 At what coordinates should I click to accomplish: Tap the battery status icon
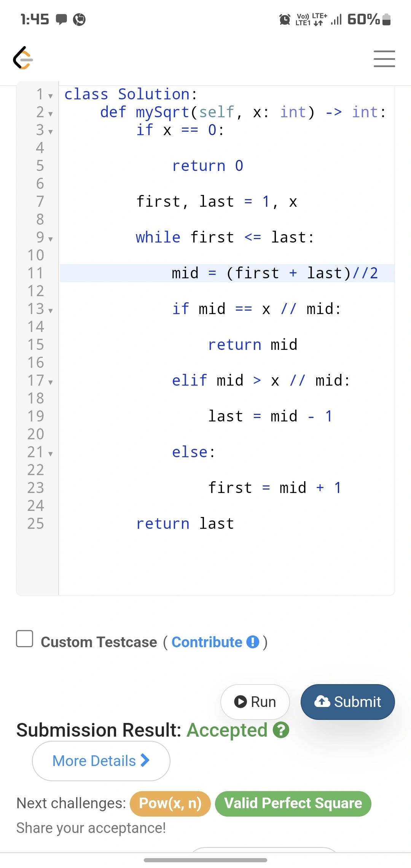[386, 19]
